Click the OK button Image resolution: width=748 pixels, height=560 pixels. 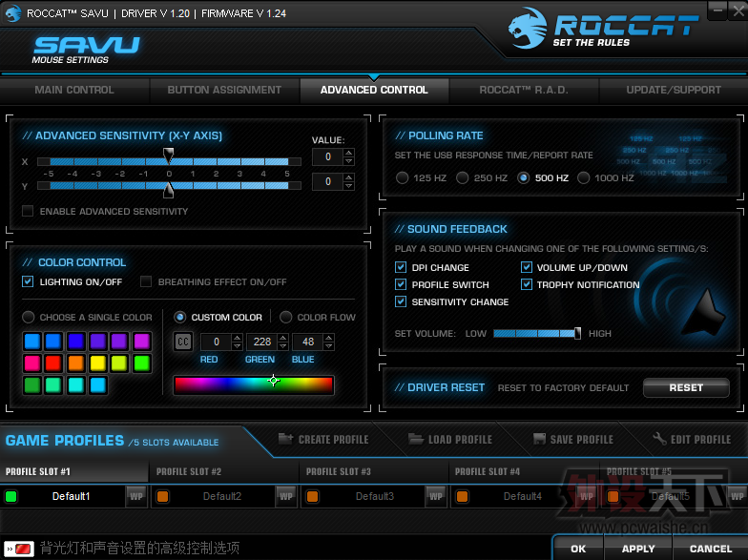pos(578,549)
